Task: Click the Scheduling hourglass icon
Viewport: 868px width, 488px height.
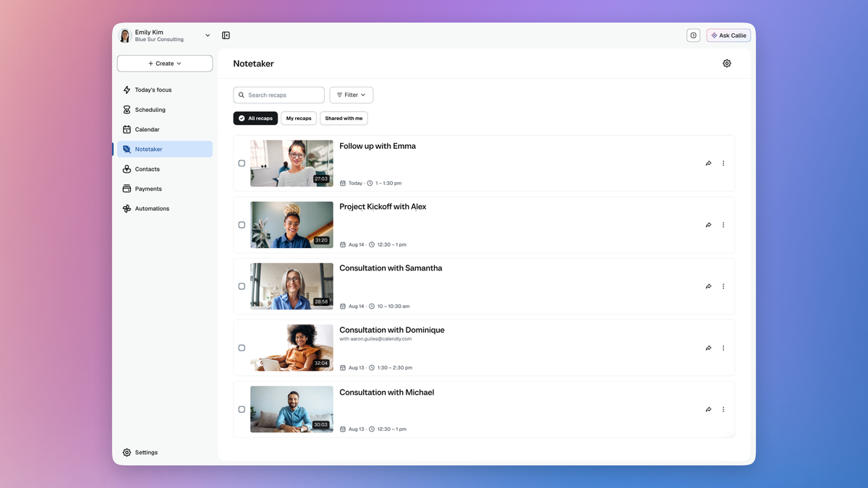Action: click(127, 110)
